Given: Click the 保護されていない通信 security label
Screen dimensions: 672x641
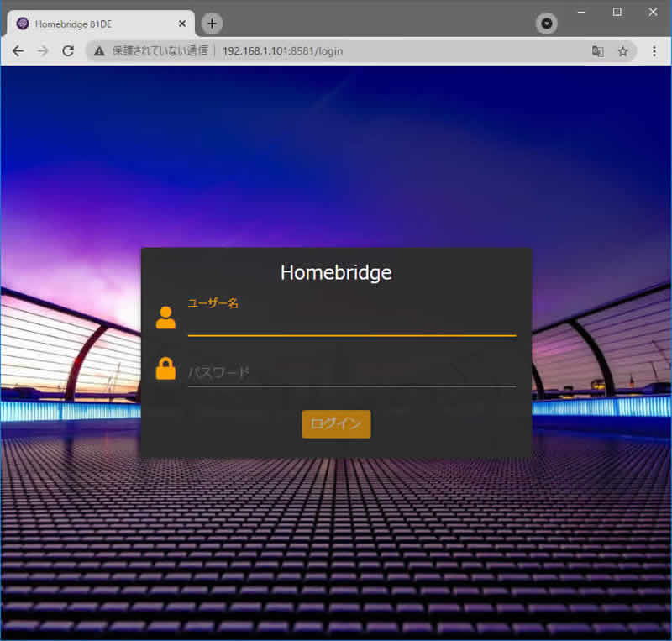Looking at the screenshot, I should coord(160,50).
